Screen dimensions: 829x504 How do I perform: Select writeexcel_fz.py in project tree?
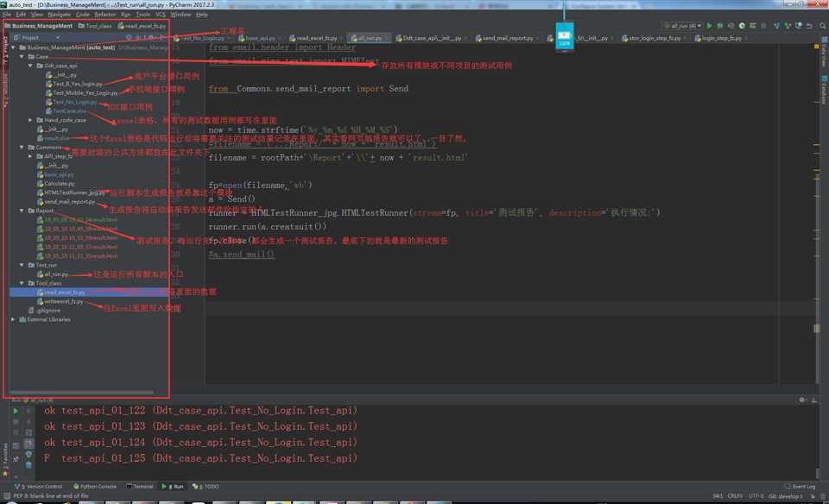(60, 302)
